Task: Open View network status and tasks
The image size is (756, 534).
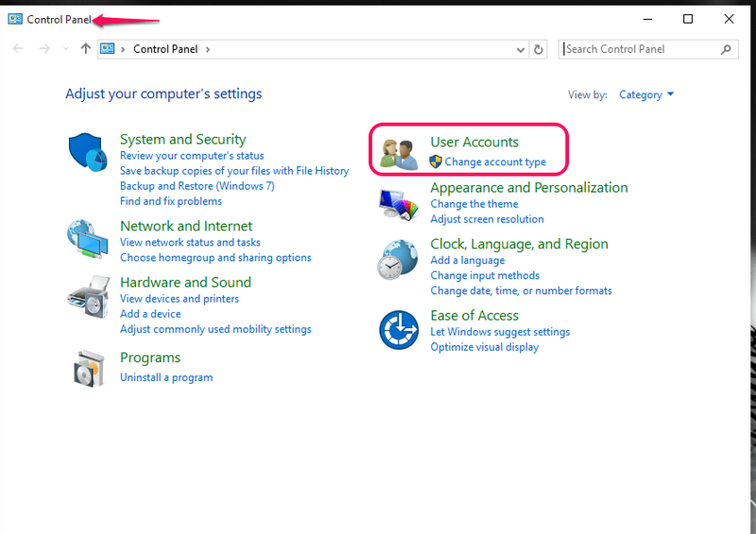Action: [190, 242]
